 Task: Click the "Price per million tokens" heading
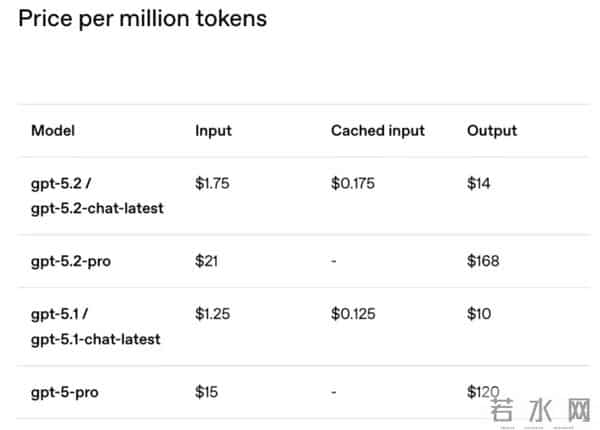pyautogui.click(x=142, y=18)
